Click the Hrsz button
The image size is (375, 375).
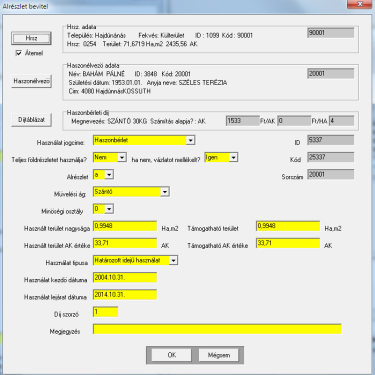[x=31, y=38]
